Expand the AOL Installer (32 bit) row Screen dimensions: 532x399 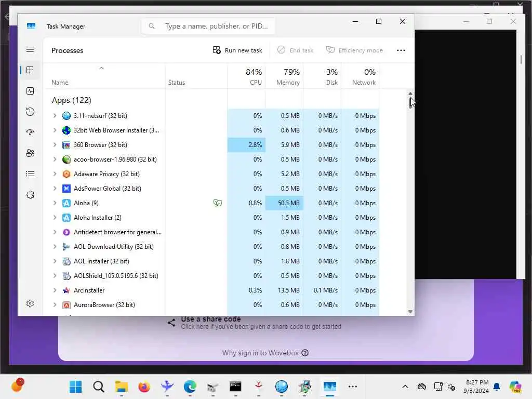coord(55,261)
